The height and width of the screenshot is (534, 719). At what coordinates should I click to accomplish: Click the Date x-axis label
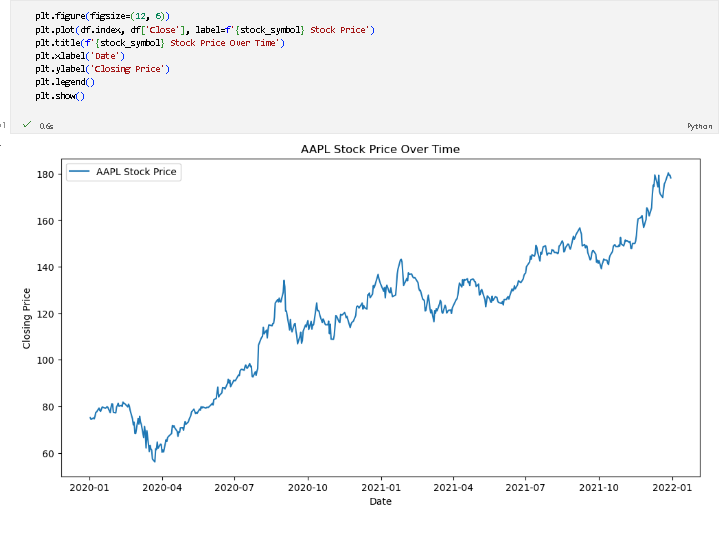[381, 501]
